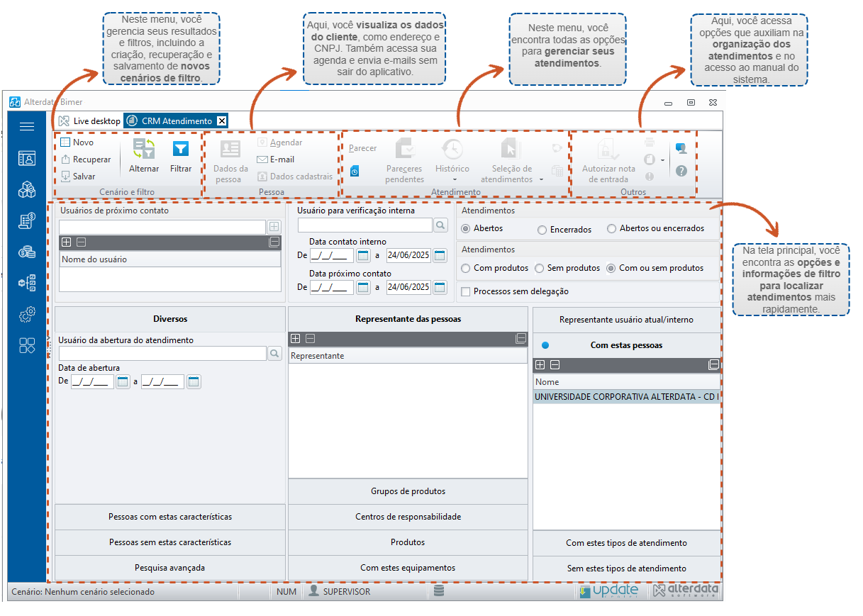This screenshot has height=616, width=863.
Task: Click Parecer in the Atendimento group
Action: [363, 148]
